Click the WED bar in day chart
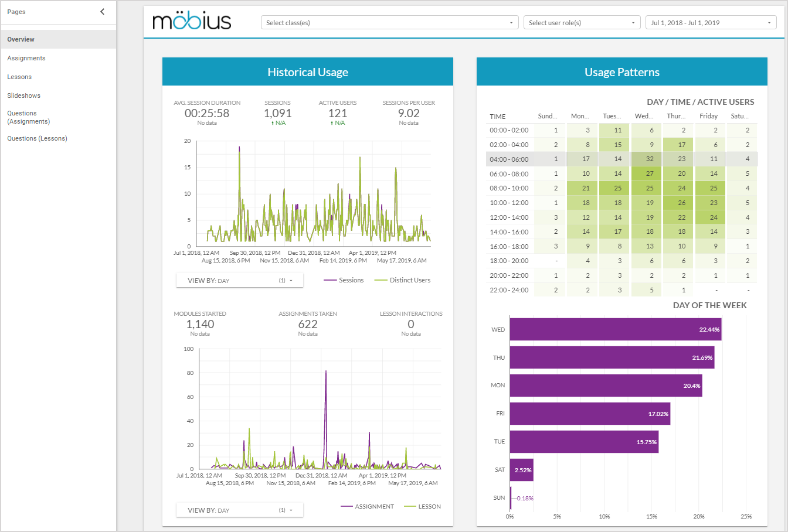Viewport: 788px width, 532px height. pyautogui.click(x=615, y=329)
